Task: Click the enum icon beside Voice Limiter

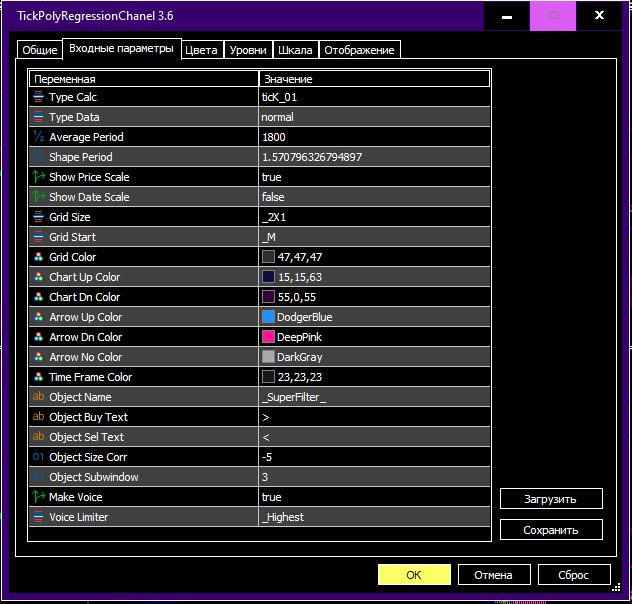Action: pos(38,517)
